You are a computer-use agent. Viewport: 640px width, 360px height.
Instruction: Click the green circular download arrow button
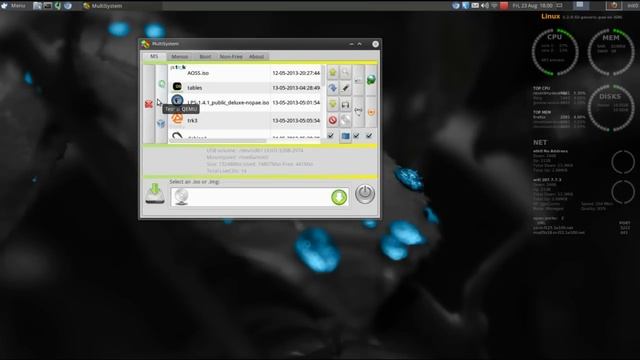(339, 197)
